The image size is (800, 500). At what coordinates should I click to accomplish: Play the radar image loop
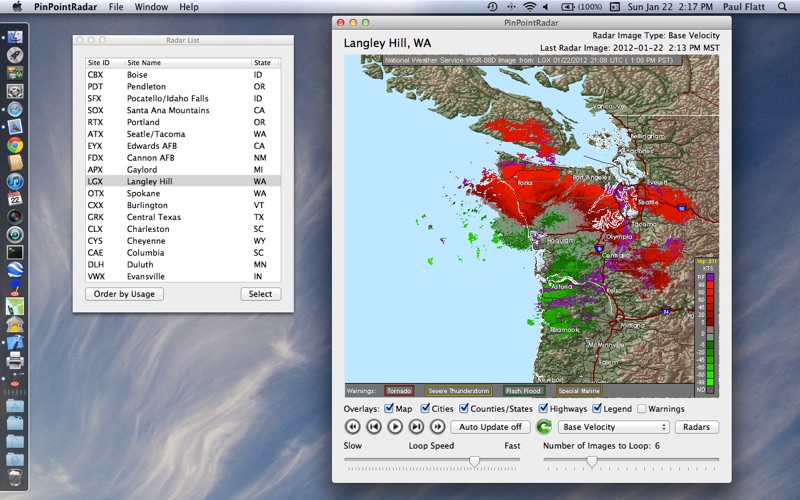coord(395,427)
